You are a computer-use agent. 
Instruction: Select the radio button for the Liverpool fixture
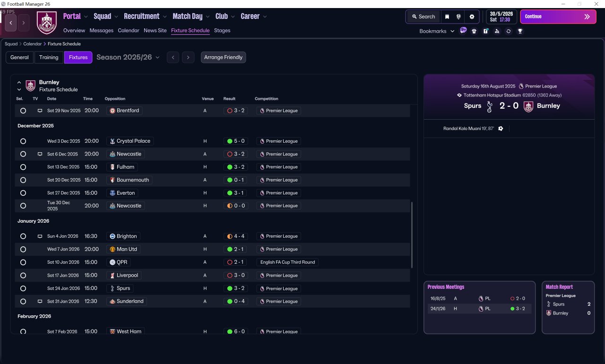point(23,276)
